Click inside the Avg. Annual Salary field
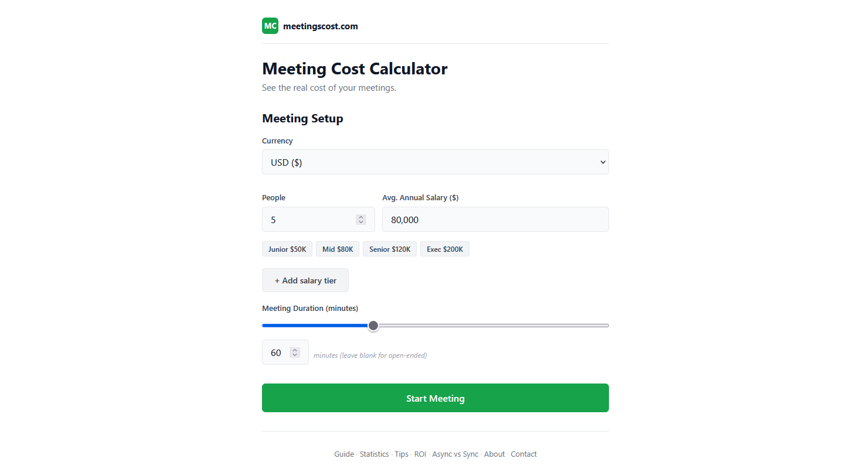868x469 pixels. pos(495,219)
